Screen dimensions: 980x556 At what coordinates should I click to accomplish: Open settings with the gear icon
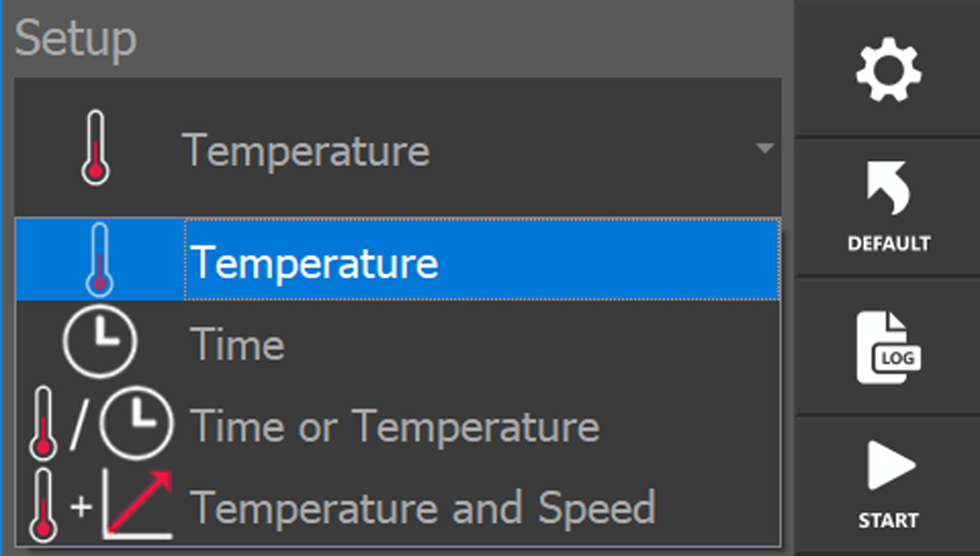[889, 72]
